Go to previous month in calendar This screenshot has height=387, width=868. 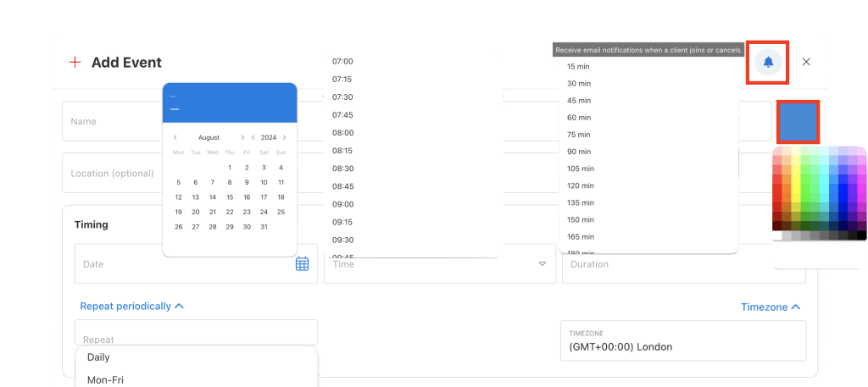[x=175, y=137]
